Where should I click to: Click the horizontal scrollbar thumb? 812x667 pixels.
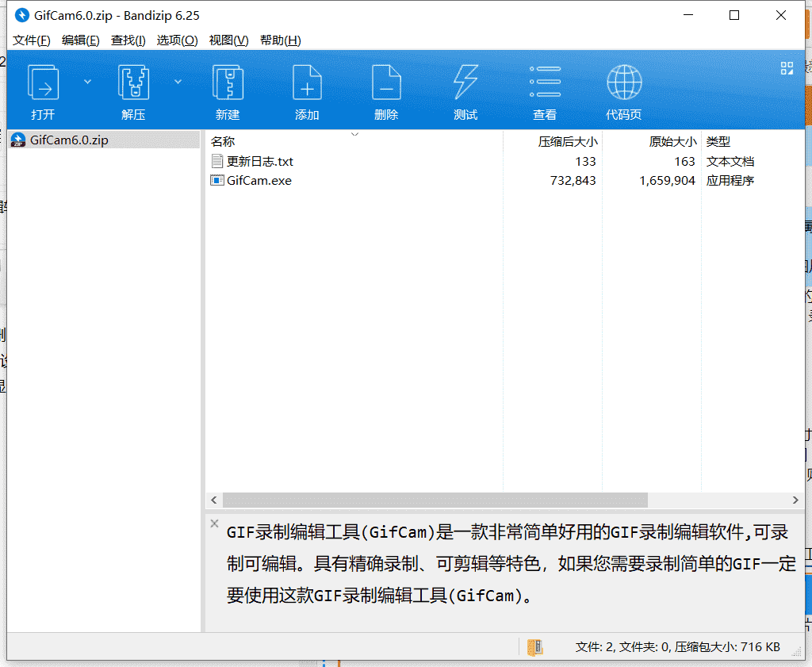pos(435,500)
